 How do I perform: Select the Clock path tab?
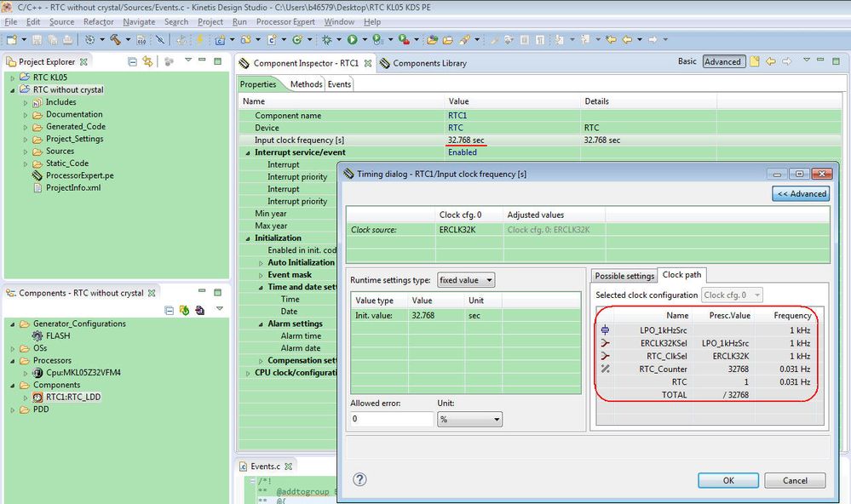pyautogui.click(x=681, y=274)
